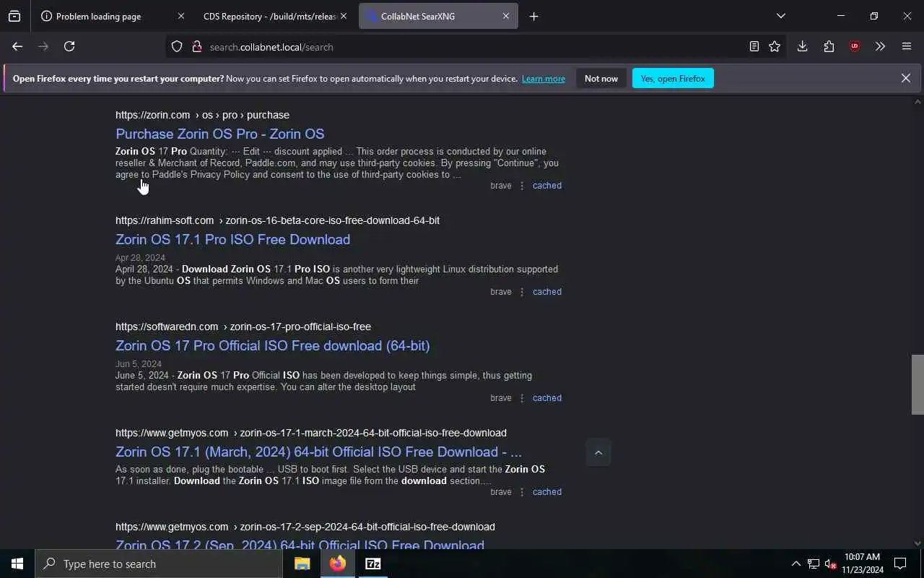
Task: Open the Extensions puzzle icon
Action: tap(829, 46)
